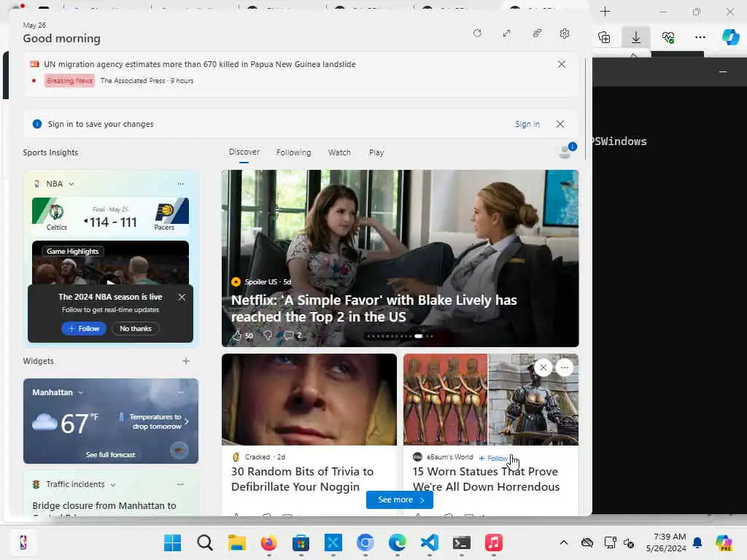Open the Manhattan weather widget options
The width and height of the screenshot is (747, 560).
point(180,392)
